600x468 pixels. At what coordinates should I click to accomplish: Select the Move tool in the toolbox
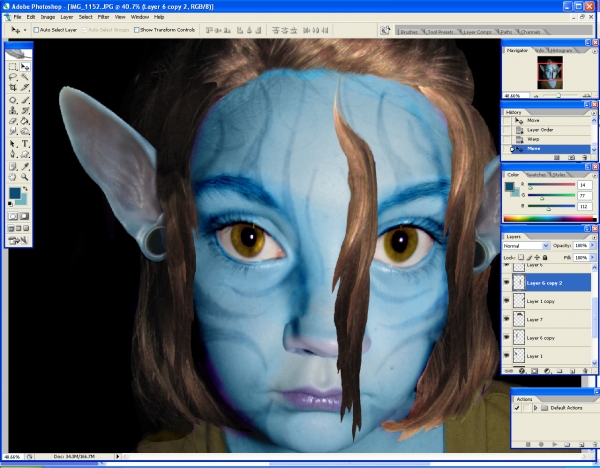[25, 67]
